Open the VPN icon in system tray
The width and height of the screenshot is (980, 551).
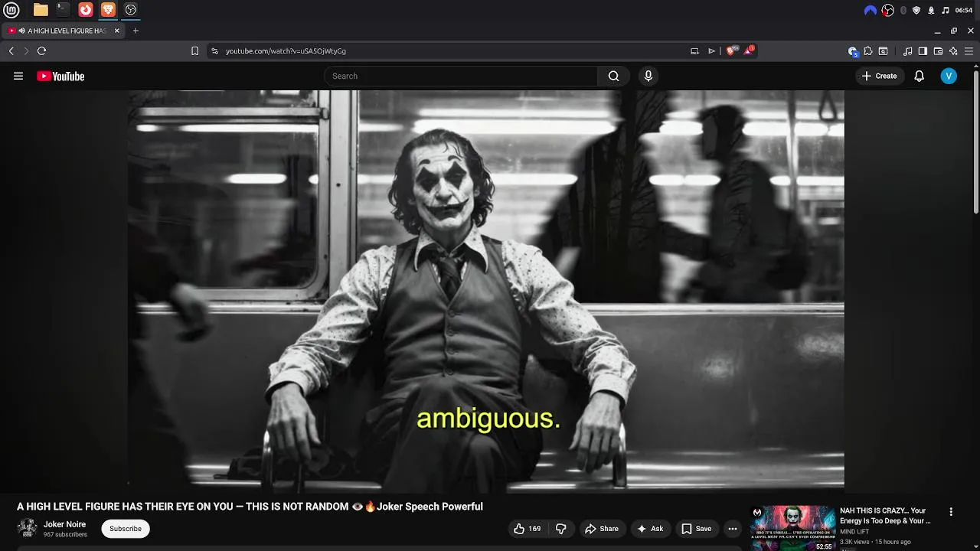tap(871, 10)
